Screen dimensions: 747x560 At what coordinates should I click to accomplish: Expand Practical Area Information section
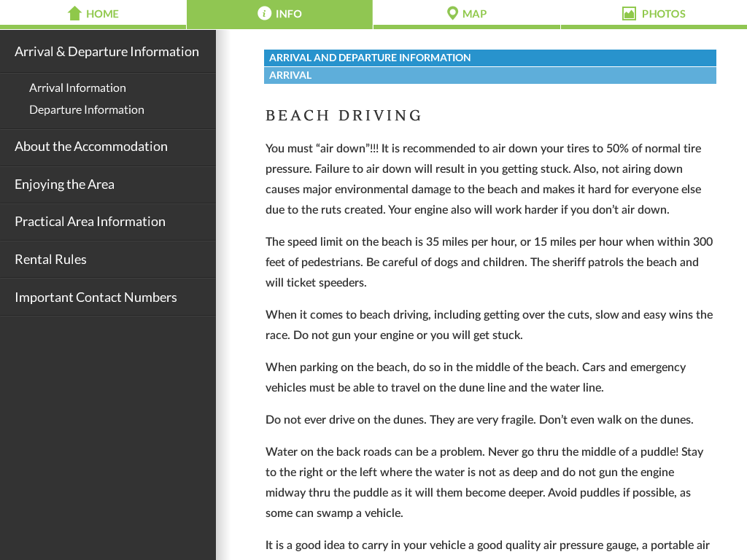[x=108, y=222]
